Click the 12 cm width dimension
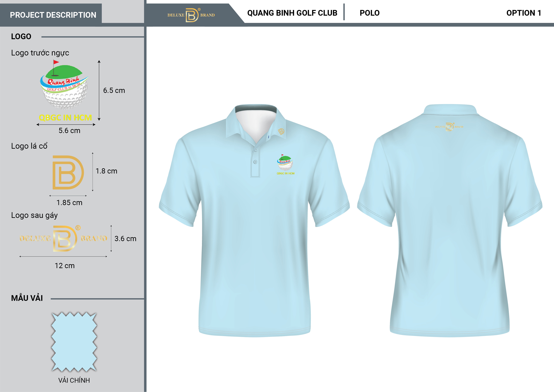 tap(65, 266)
